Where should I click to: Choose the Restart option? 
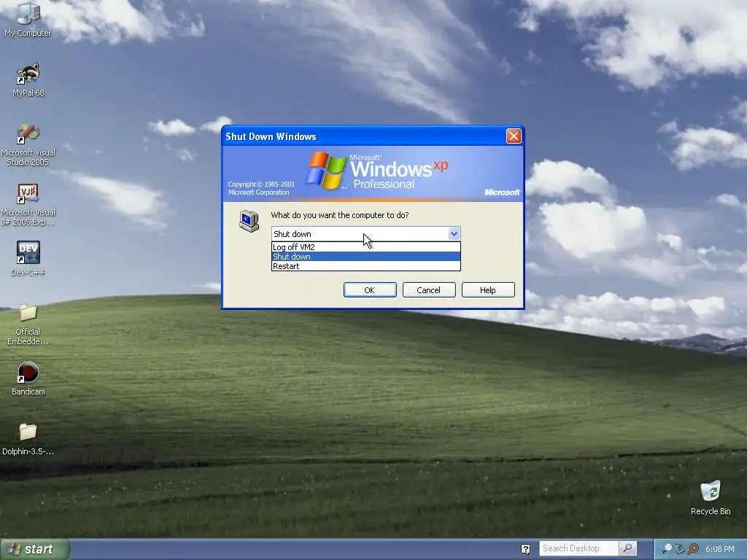click(366, 266)
